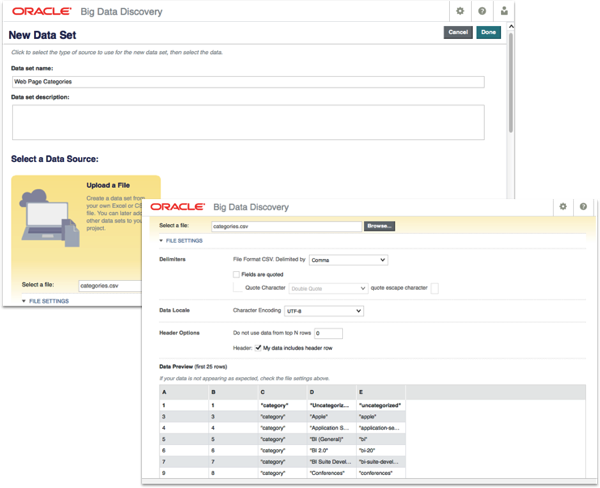Click the "uncategorized" cell in column E
Viewport: 600px width, 488px height.
tap(381, 405)
